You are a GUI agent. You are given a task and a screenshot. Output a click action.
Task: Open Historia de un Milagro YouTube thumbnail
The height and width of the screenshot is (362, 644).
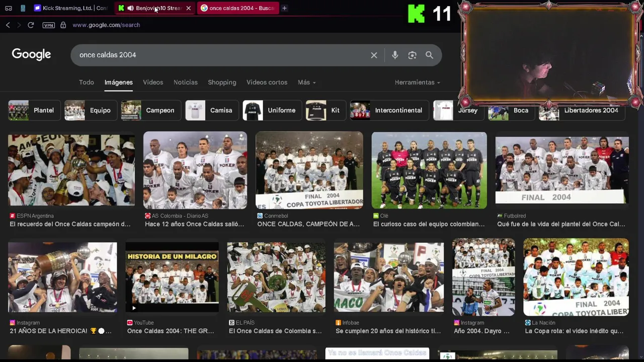click(x=172, y=277)
